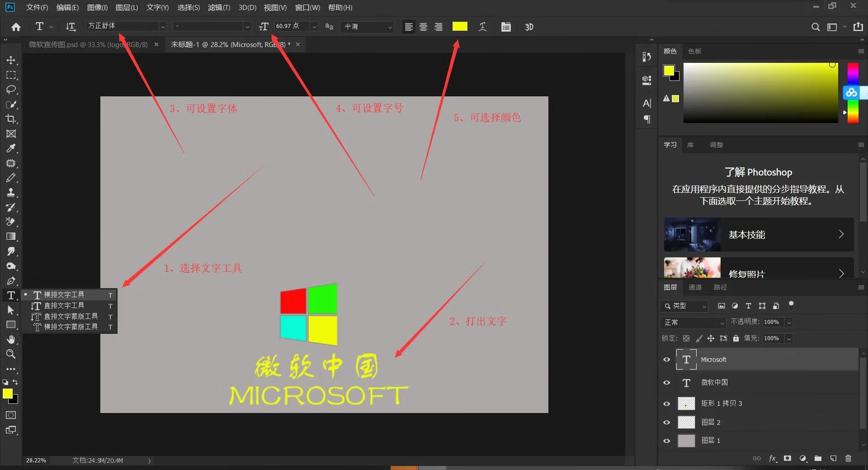This screenshot has height=470, width=868.
Task: Hide the Microsoft text layer
Action: (x=666, y=360)
